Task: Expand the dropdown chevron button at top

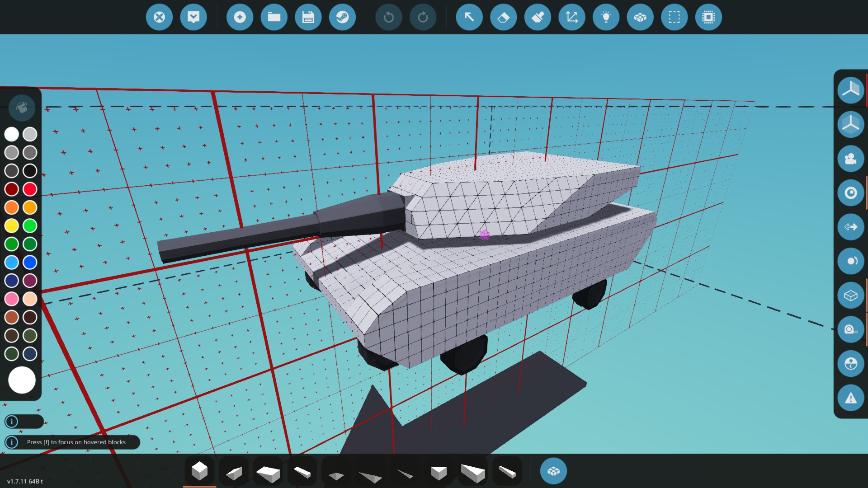Action: [193, 17]
